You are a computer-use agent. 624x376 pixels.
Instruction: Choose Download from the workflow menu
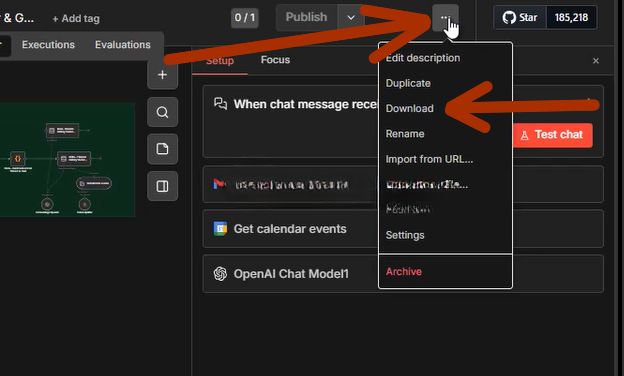(x=410, y=108)
